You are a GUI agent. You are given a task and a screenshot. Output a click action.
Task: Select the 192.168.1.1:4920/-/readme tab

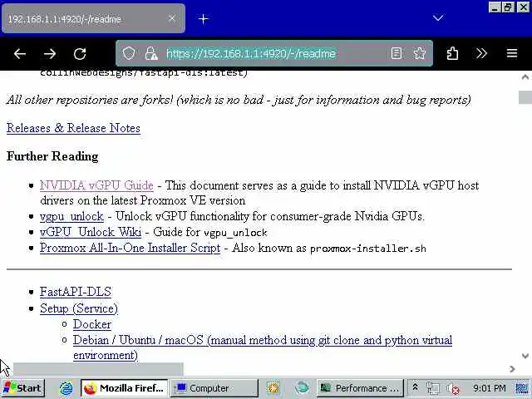tap(93, 18)
